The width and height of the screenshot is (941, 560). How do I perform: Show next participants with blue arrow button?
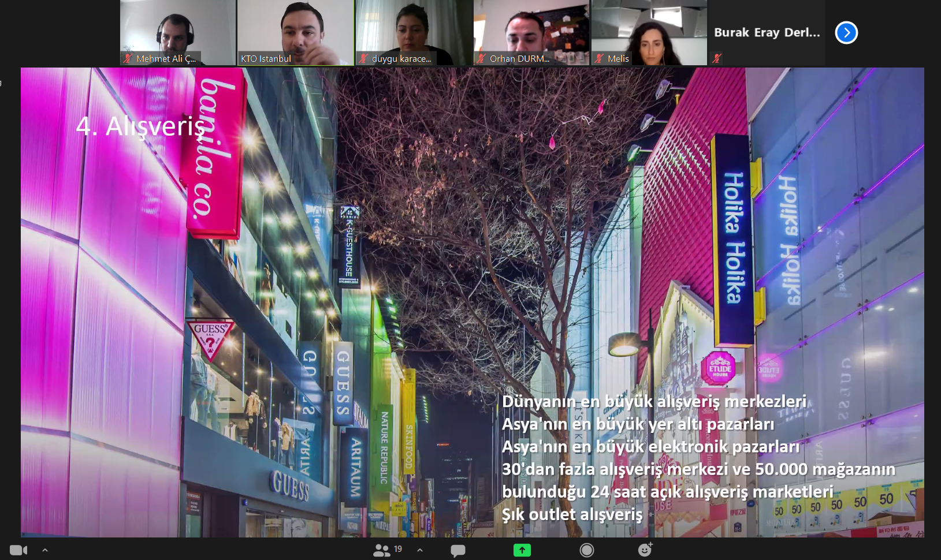tap(846, 32)
